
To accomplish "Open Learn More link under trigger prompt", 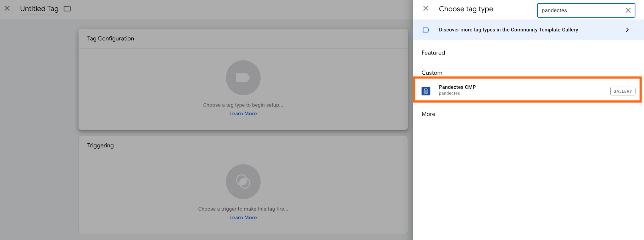I will (243, 218).
